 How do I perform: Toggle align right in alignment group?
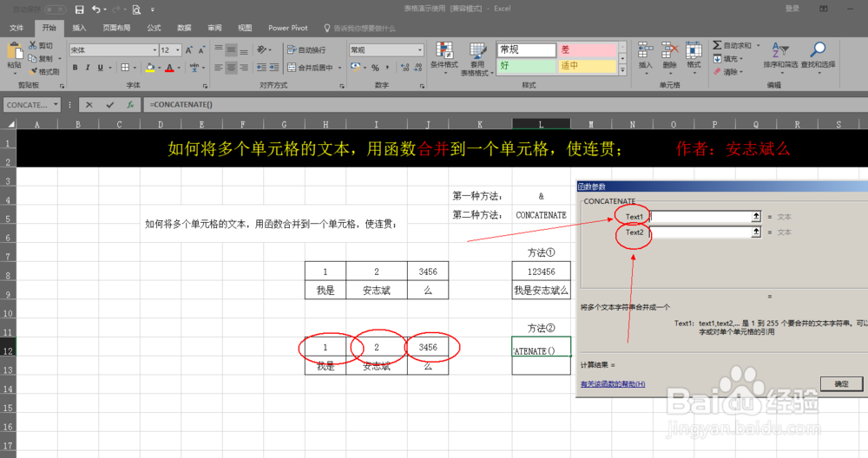click(244, 68)
